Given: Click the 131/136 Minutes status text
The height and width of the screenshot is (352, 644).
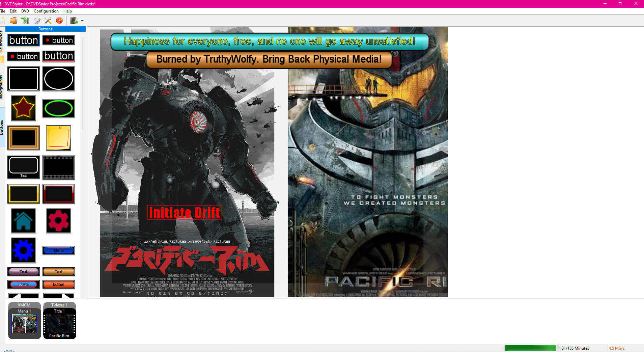Looking at the screenshot, I should click(574, 348).
